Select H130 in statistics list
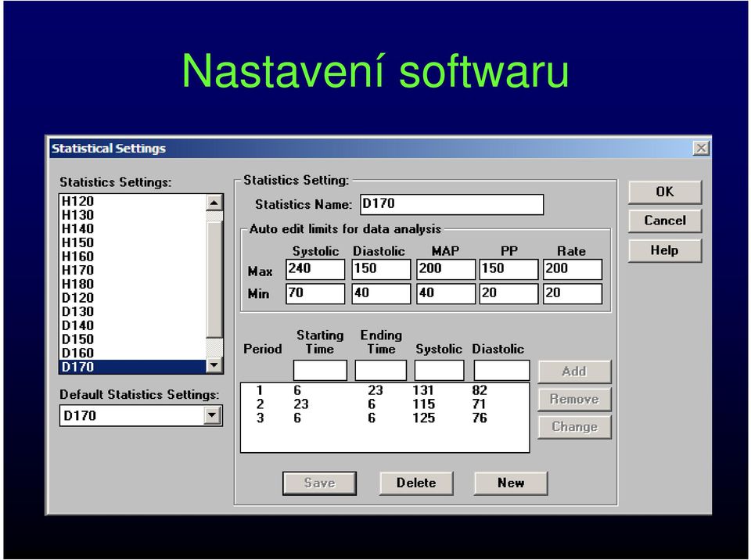 (133, 215)
